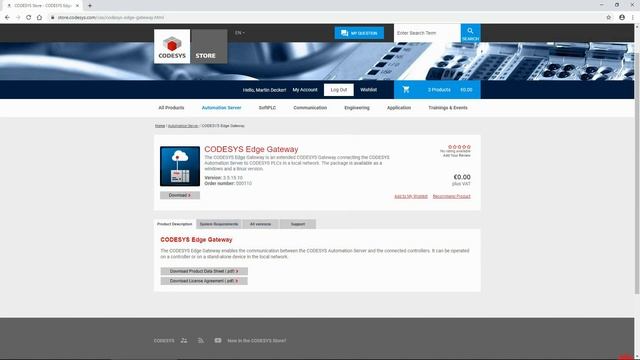The image size is (640, 360).
Task: Click Add Your Review link
Action: (457, 156)
